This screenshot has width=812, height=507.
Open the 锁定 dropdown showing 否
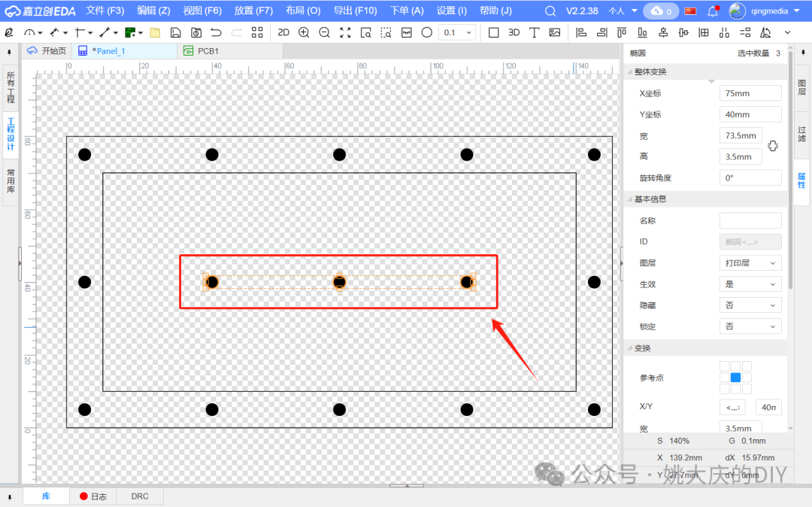pos(750,326)
